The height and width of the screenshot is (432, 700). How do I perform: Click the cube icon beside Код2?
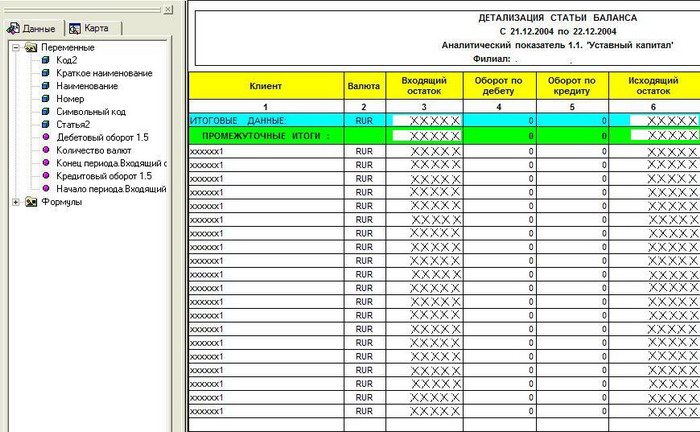pyautogui.click(x=46, y=60)
